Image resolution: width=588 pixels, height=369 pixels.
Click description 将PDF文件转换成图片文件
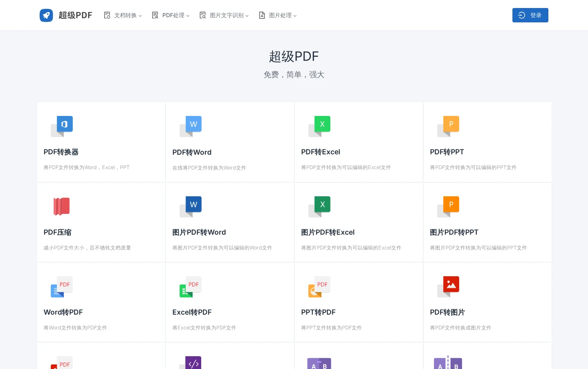pyautogui.click(x=461, y=328)
